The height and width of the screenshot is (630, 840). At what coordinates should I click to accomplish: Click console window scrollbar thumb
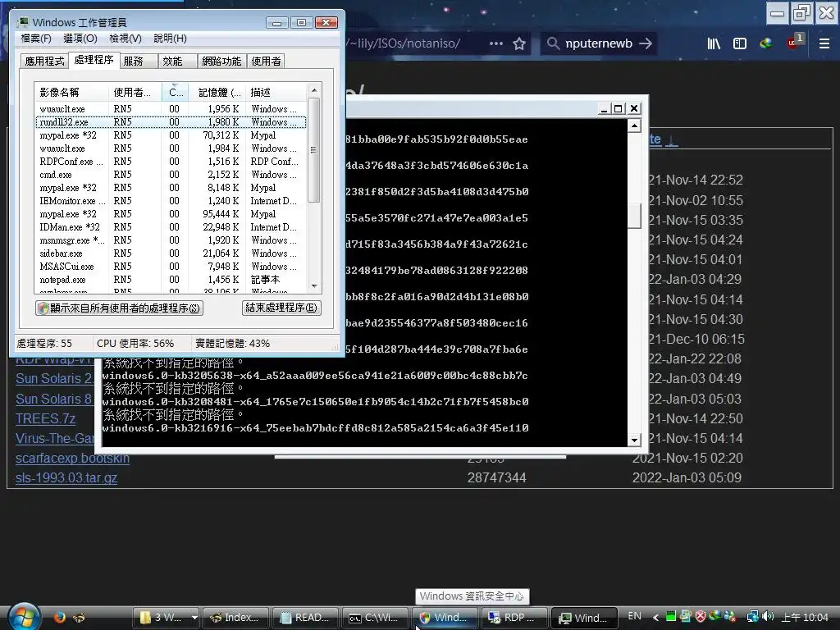pyautogui.click(x=634, y=216)
